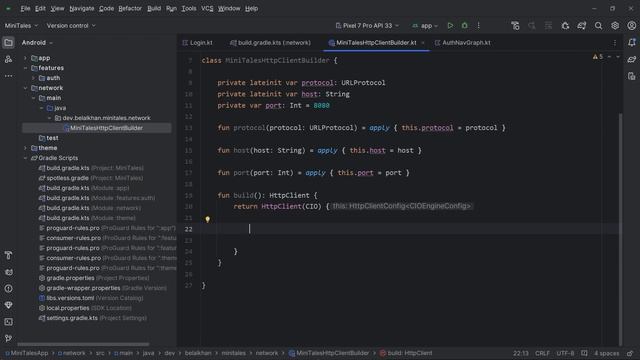Click project panel horizontal scrollbar
Viewport: 640px width, 360px height.
pyautogui.click(x=83, y=344)
